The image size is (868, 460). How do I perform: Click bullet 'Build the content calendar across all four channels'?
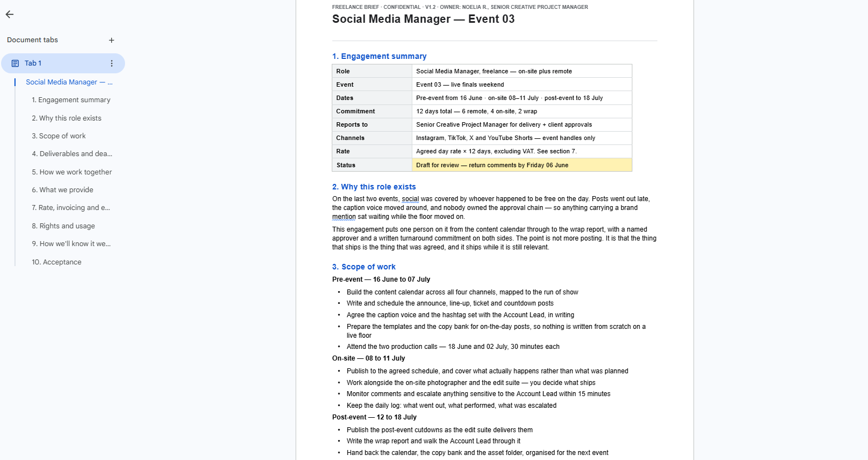click(462, 292)
